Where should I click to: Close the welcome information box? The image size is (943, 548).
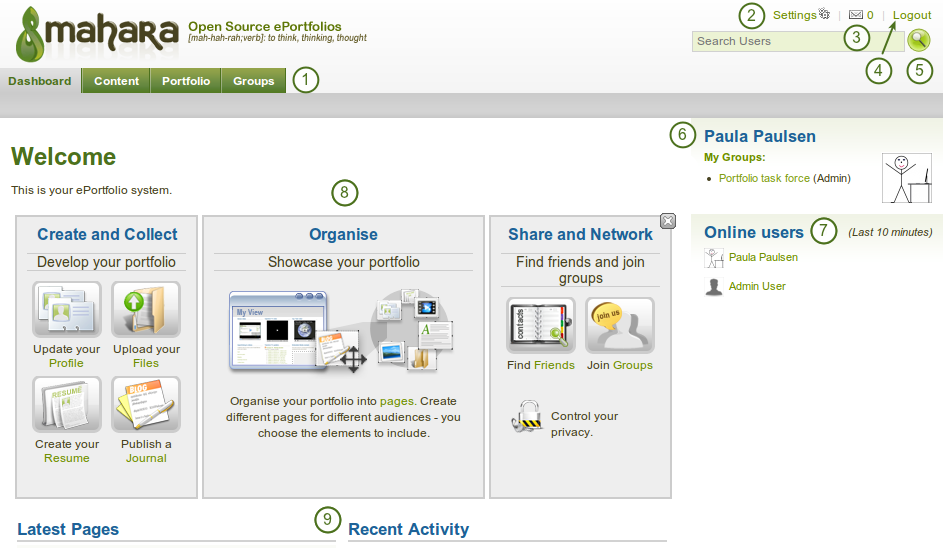pyautogui.click(x=668, y=221)
